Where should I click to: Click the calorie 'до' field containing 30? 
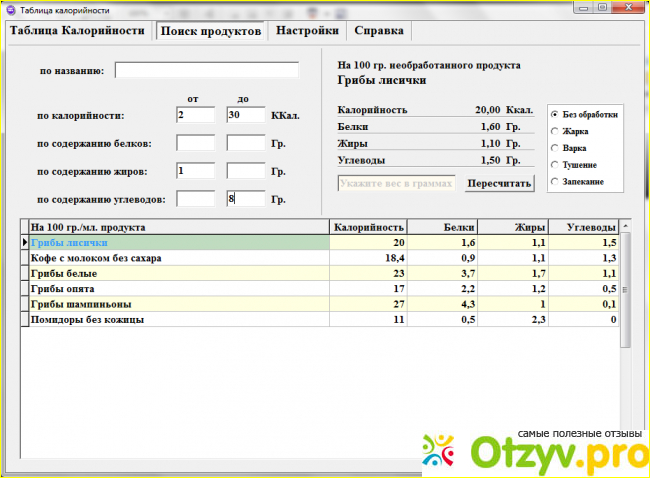(x=245, y=115)
